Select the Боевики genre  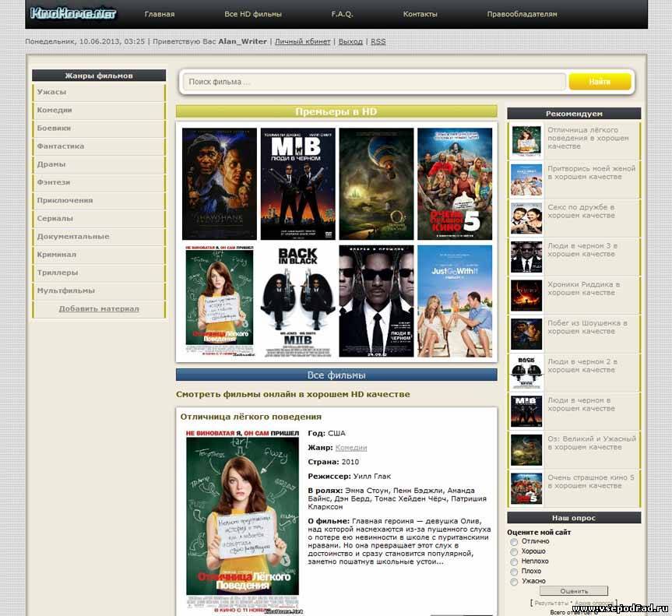point(99,128)
